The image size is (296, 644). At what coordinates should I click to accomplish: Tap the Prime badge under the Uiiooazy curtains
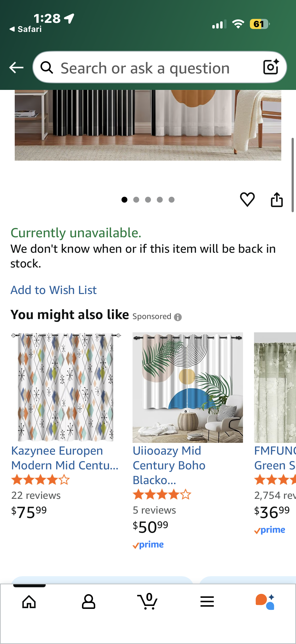[x=148, y=544]
